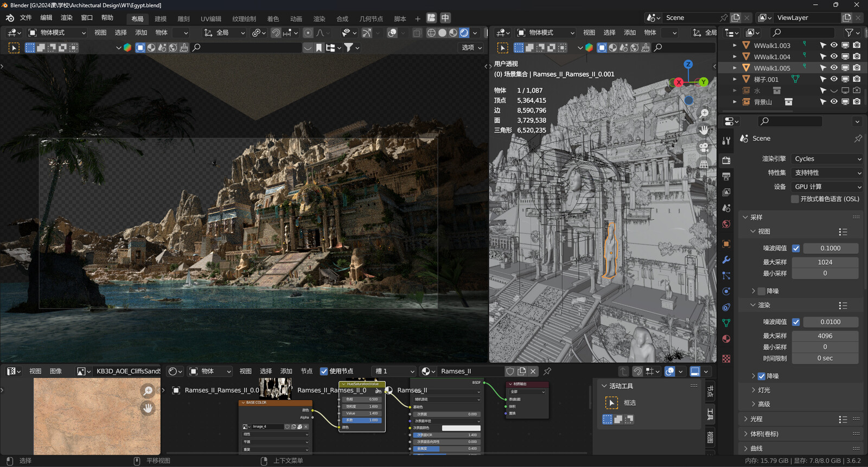Screen dimensions: 868x467
Task: Open the Render properties tab icon
Action: [x=726, y=161]
